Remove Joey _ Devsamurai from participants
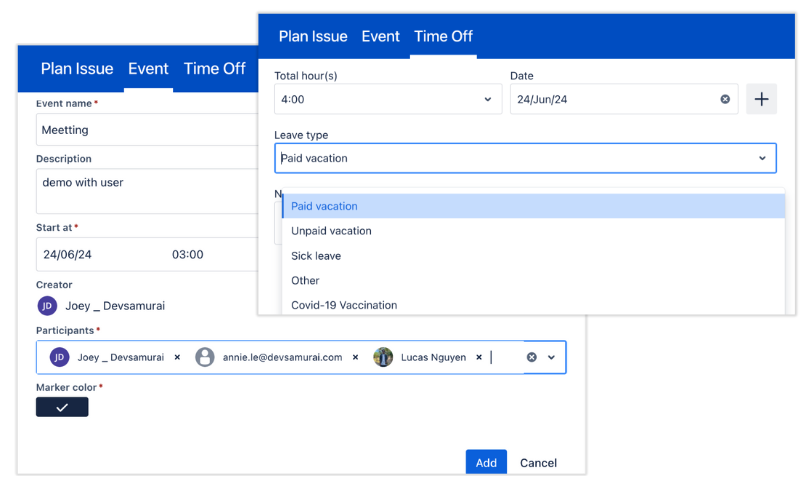This screenshot has height=492, width=810. point(177,357)
